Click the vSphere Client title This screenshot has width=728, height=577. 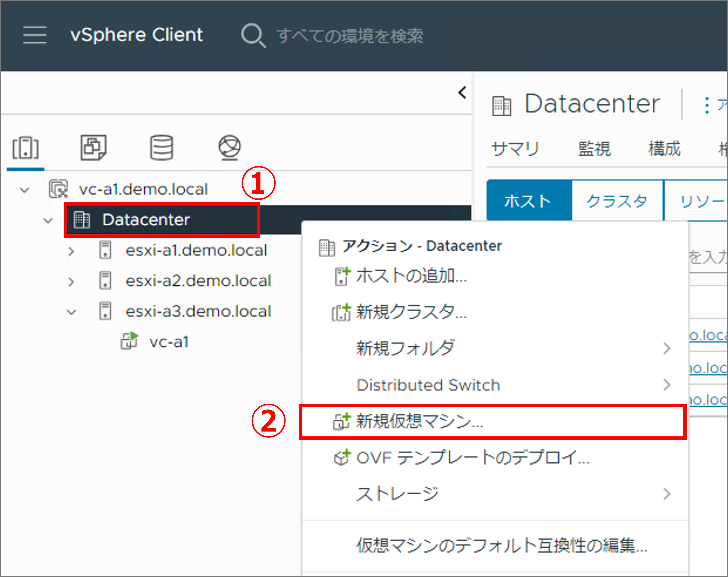click(136, 35)
